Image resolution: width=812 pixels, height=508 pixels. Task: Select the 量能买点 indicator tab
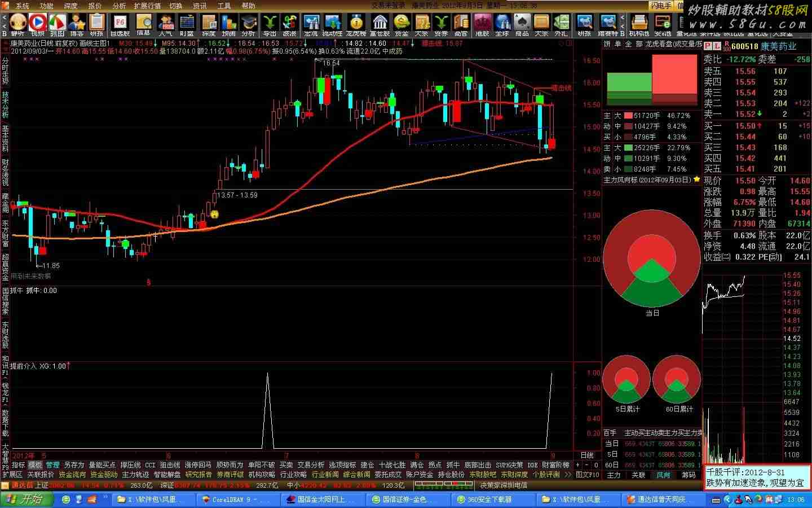pyautogui.click(x=102, y=465)
